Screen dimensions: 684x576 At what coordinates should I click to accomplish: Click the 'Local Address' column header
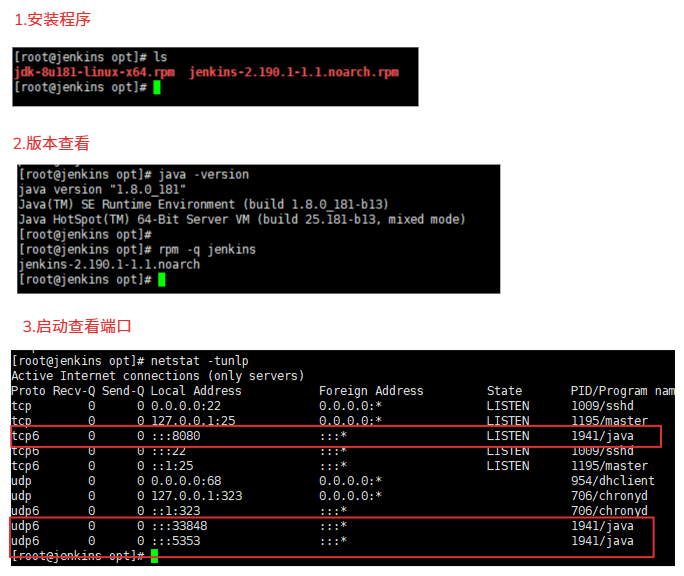pyautogui.click(x=196, y=391)
